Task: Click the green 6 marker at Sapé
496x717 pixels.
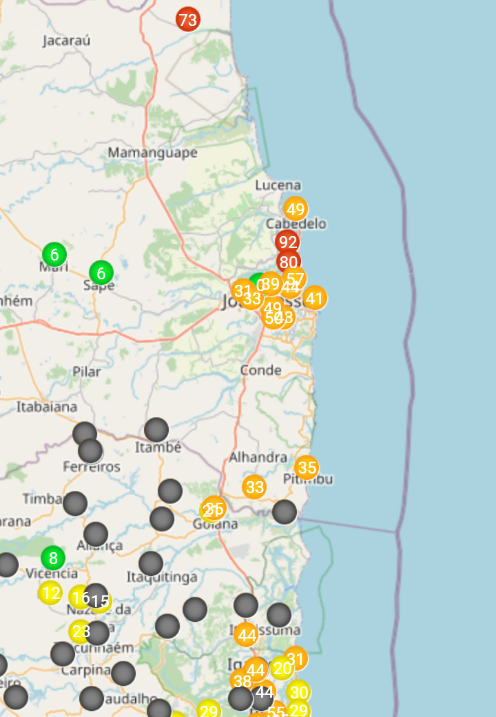Action: click(x=101, y=273)
